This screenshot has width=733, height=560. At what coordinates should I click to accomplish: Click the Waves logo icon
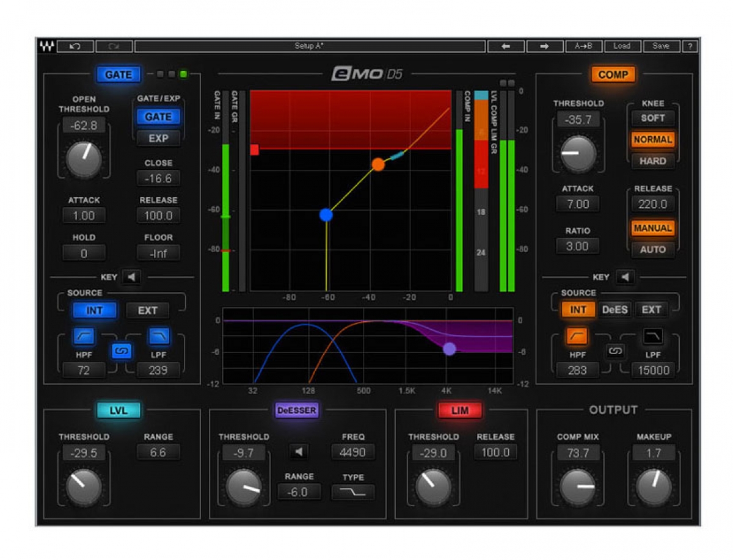point(46,46)
